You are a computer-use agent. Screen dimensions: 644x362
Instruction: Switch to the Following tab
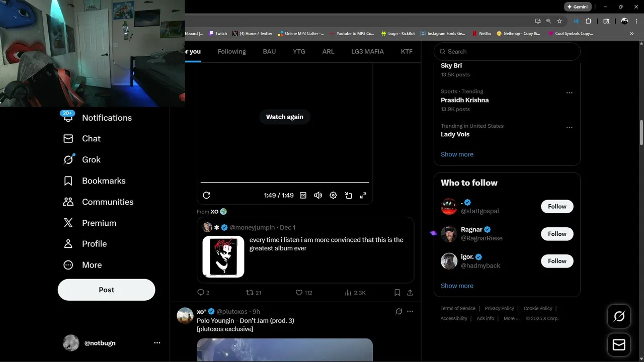click(x=232, y=51)
